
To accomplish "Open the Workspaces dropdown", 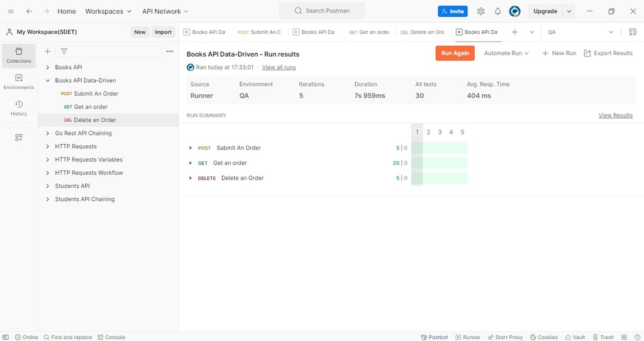I will (x=108, y=11).
